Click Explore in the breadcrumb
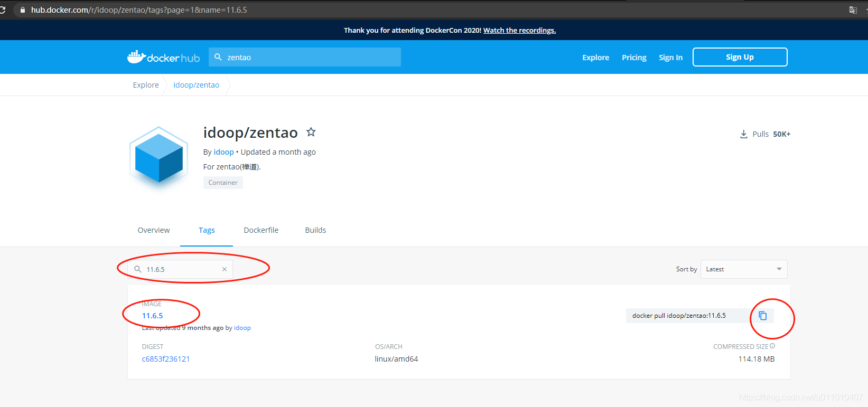This screenshot has height=407, width=868. [x=146, y=85]
